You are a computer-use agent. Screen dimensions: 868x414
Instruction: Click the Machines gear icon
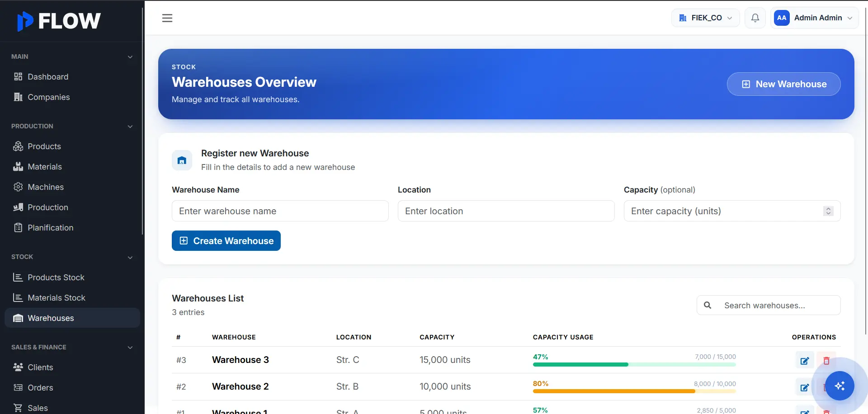coord(18,187)
